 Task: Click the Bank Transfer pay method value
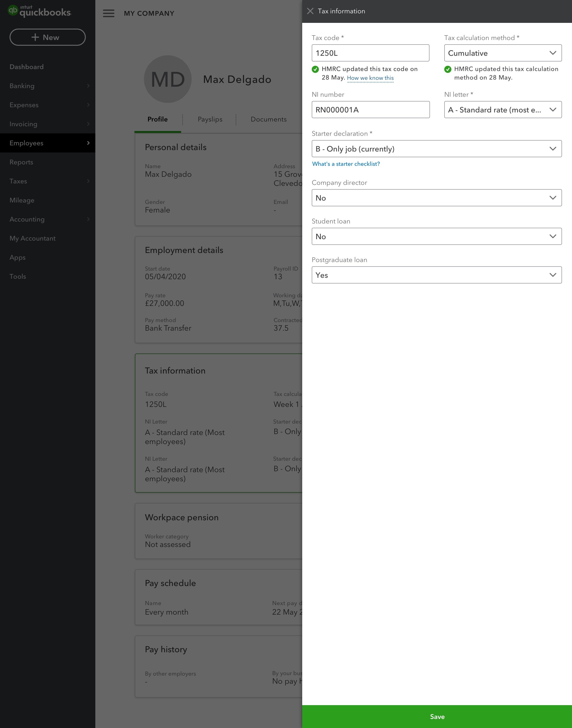(x=168, y=328)
